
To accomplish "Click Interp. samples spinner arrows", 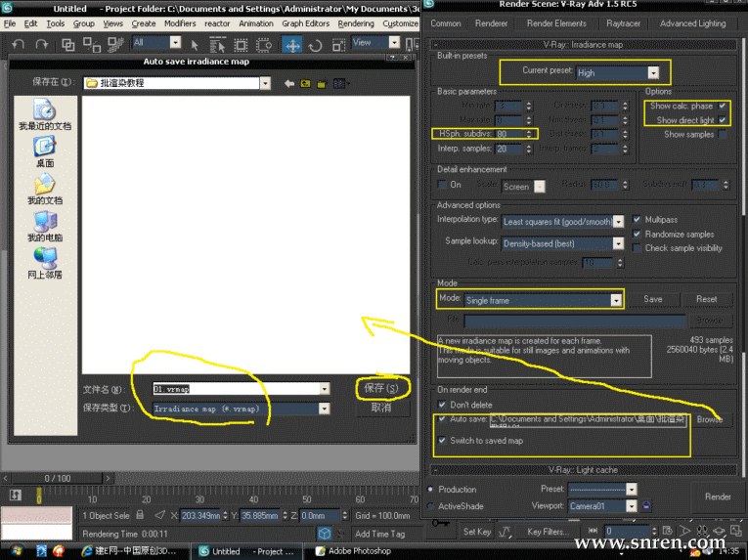I will (529, 149).
